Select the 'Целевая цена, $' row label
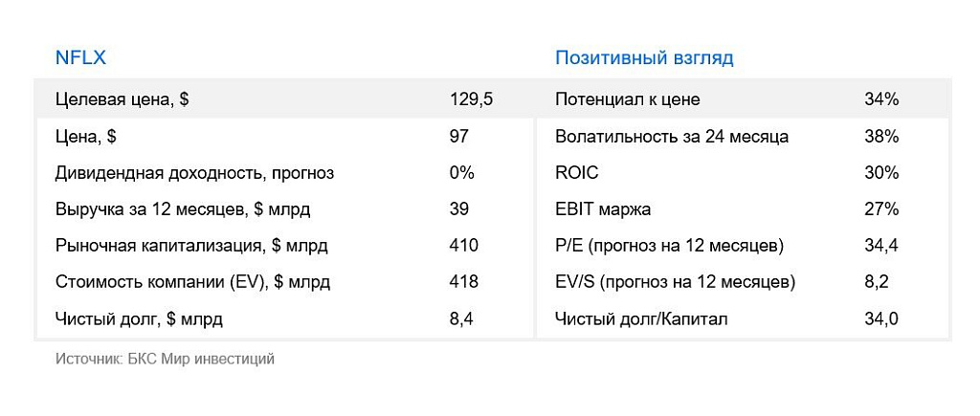The width and height of the screenshot is (980, 416). 122,99
